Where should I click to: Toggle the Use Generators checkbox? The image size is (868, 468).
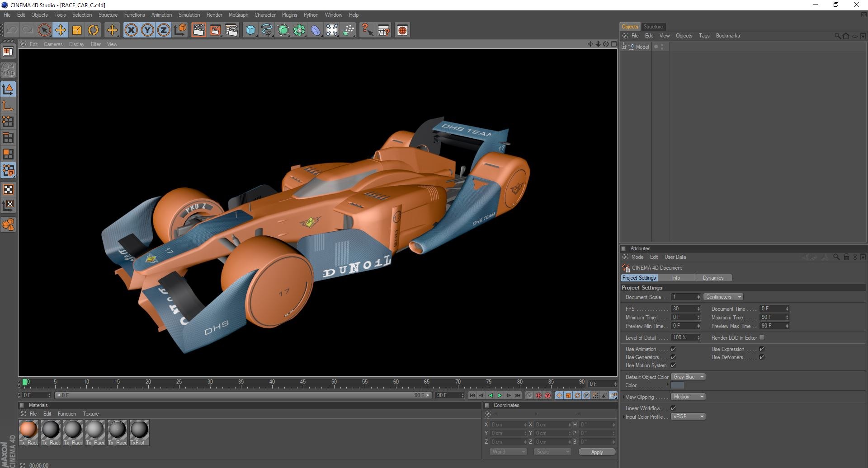[673, 357]
